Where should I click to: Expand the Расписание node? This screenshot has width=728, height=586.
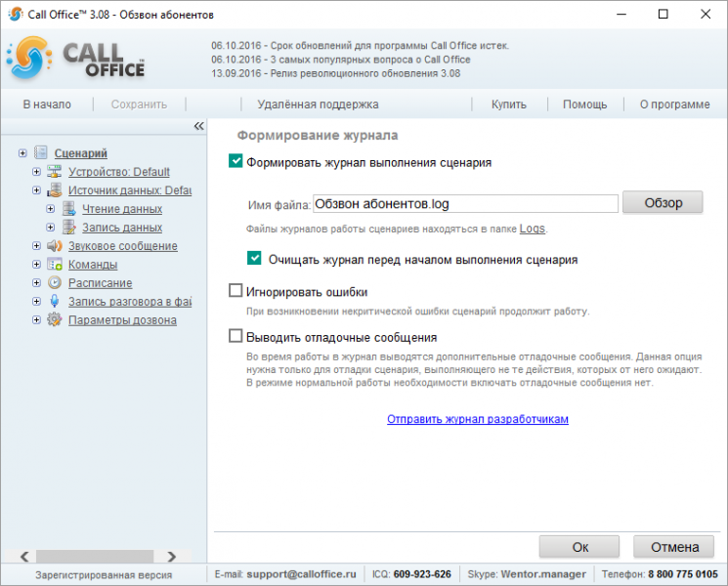pos(36,283)
